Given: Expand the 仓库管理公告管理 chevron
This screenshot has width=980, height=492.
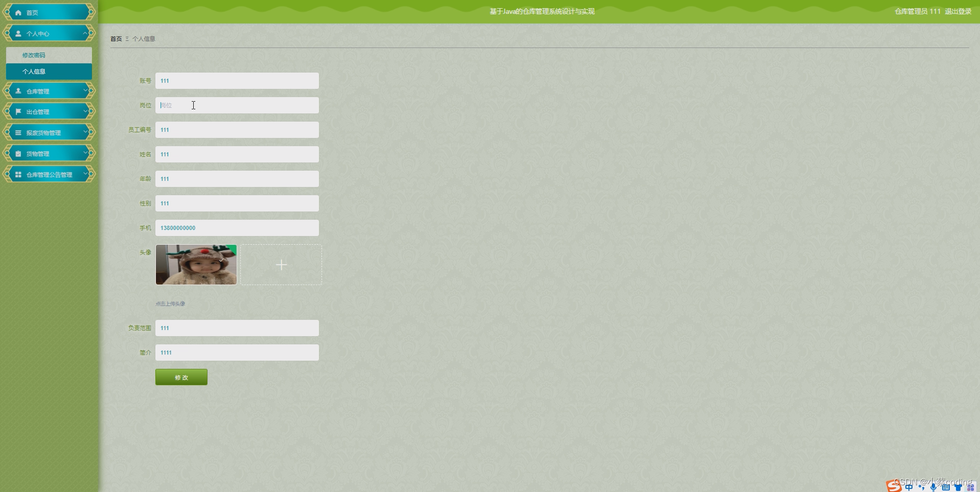Looking at the screenshot, I should point(85,174).
